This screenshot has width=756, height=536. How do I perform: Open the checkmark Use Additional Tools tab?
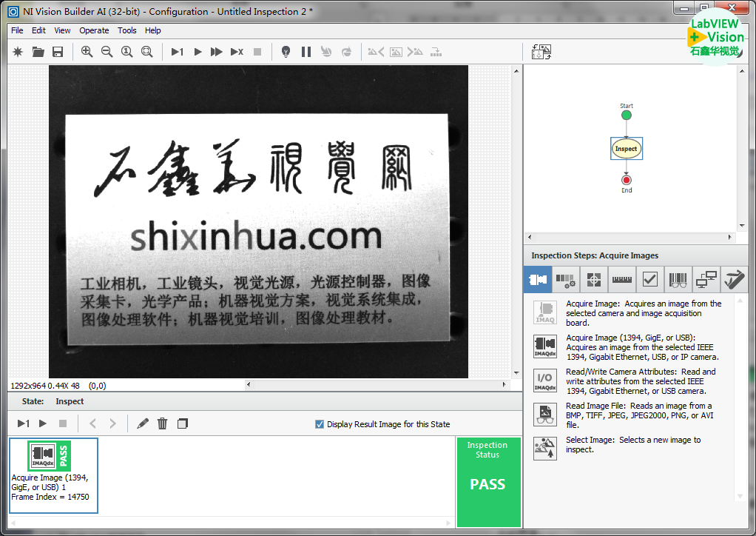coord(649,280)
